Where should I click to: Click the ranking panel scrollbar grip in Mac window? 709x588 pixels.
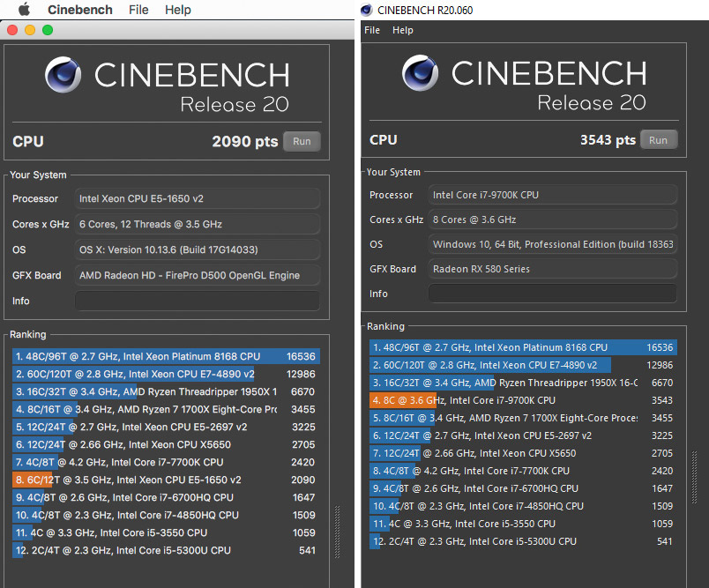coord(337,532)
